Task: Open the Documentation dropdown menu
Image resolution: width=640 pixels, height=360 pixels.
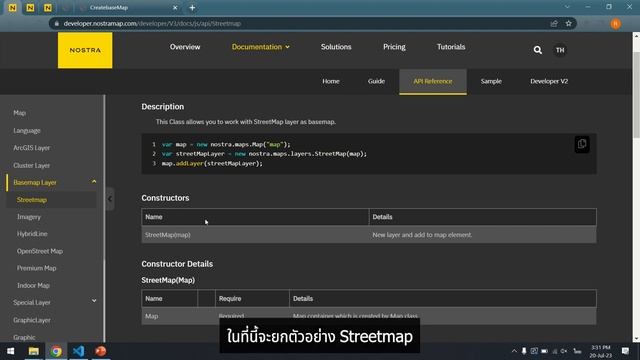Action: pos(260,47)
